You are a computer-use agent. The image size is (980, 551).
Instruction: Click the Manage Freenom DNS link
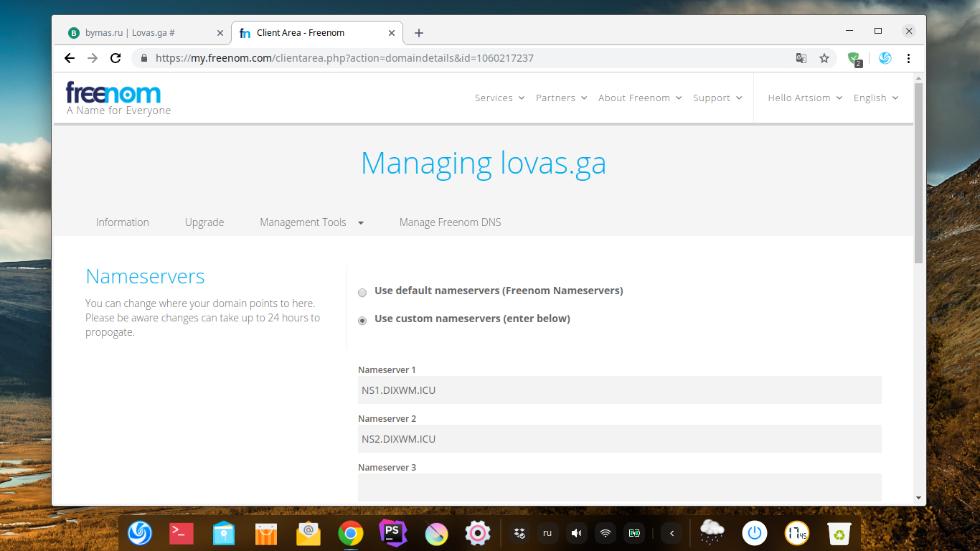pyautogui.click(x=450, y=222)
